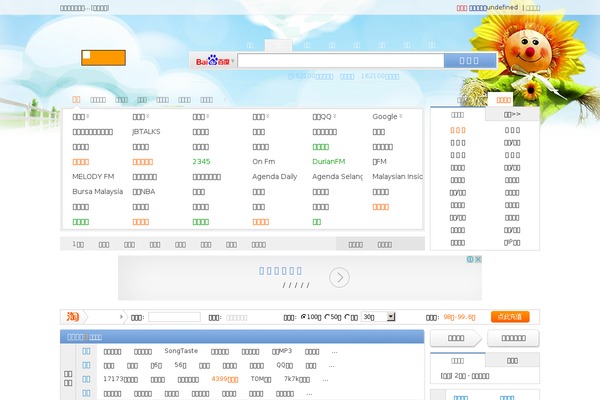
Task: Open the Agenda Daily link
Action: (274, 176)
